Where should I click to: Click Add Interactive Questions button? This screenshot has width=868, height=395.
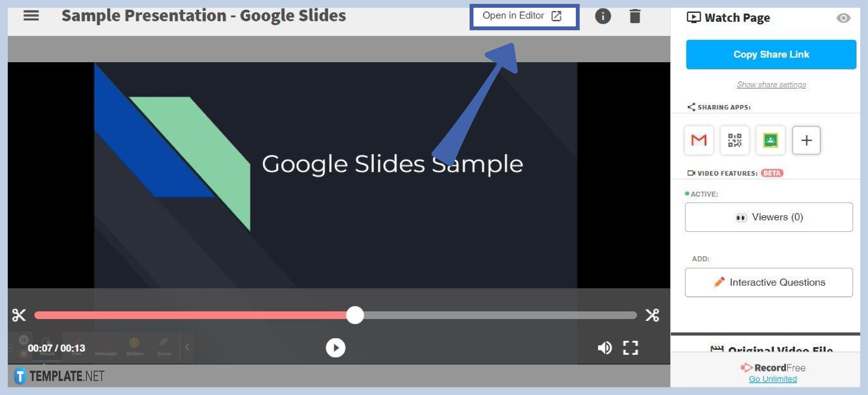[771, 283]
